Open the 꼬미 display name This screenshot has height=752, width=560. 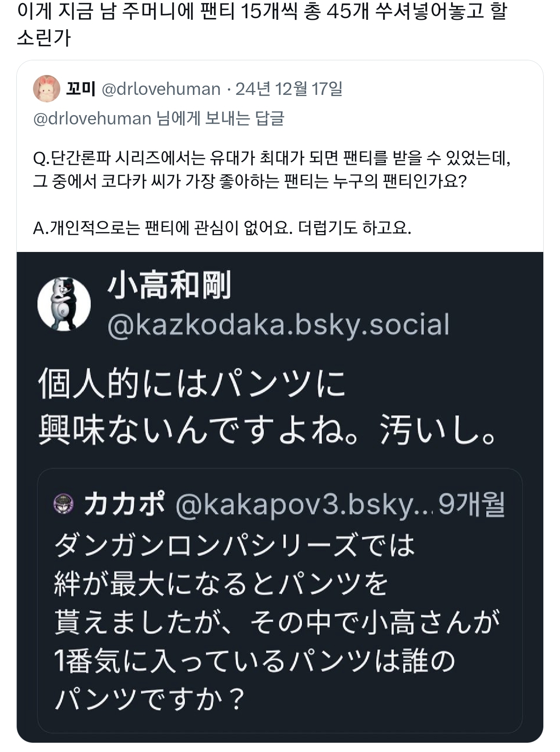(80, 89)
